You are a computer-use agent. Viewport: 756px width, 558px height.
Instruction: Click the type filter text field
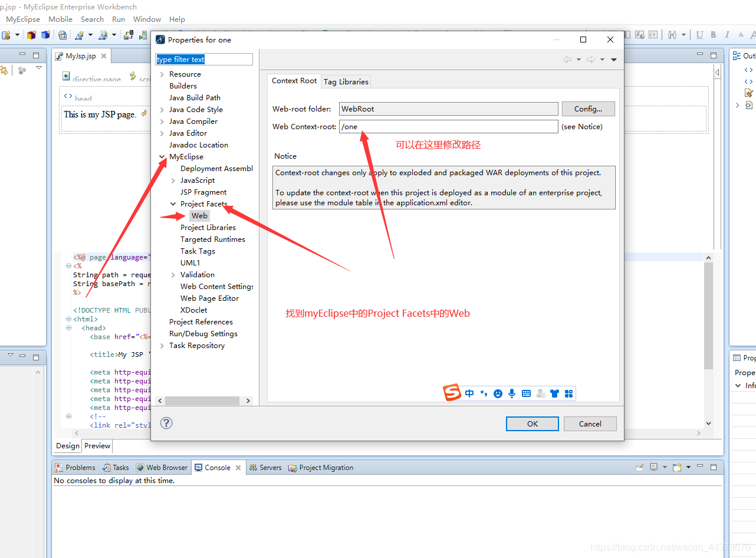click(x=204, y=60)
